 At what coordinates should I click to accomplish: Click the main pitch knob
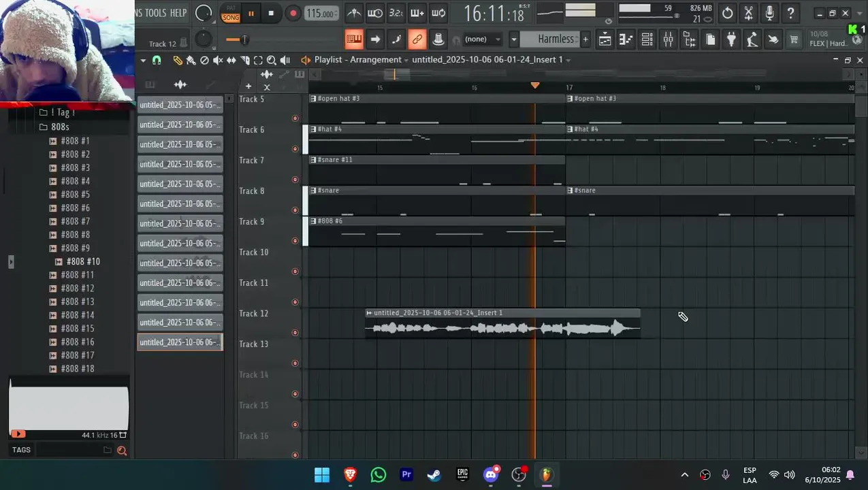click(203, 39)
